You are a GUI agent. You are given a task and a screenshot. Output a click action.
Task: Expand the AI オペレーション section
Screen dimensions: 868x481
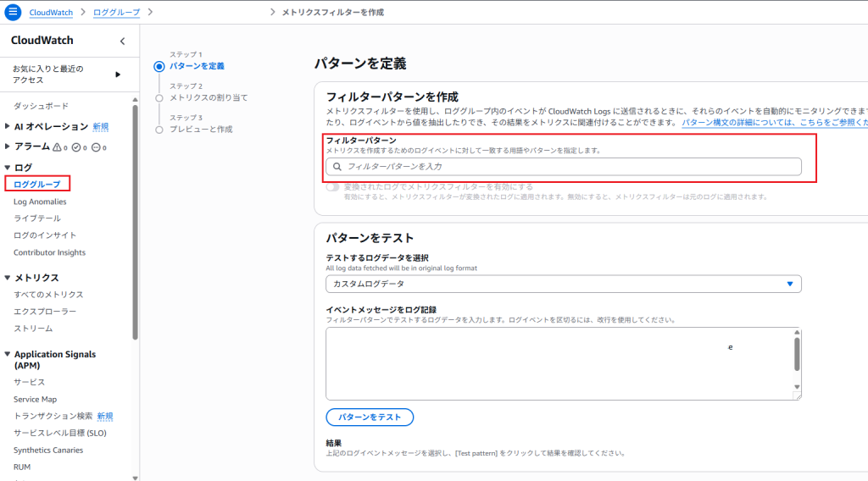[7, 127]
